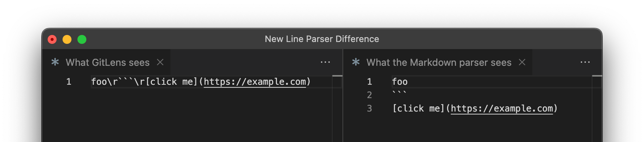The width and height of the screenshot is (644, 142).
Task: Close the What the Markdown parser sees tab
Action: pos(522,62)
